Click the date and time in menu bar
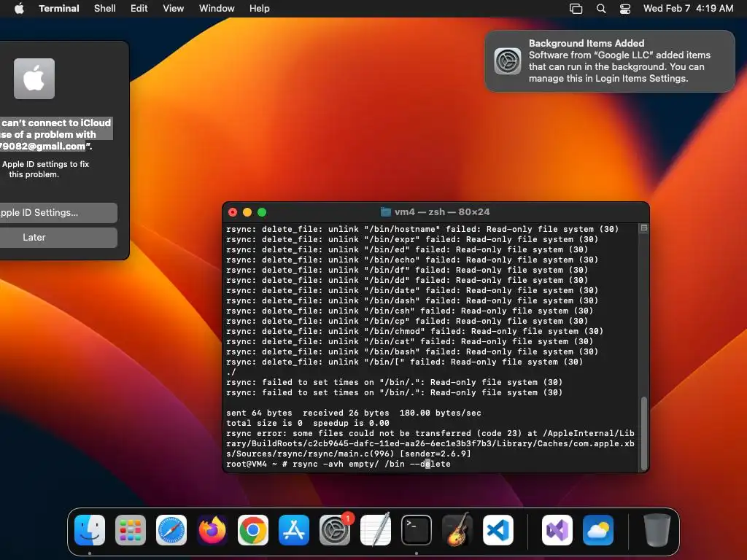Screen dimensions: 747x560 pos(688,8)
